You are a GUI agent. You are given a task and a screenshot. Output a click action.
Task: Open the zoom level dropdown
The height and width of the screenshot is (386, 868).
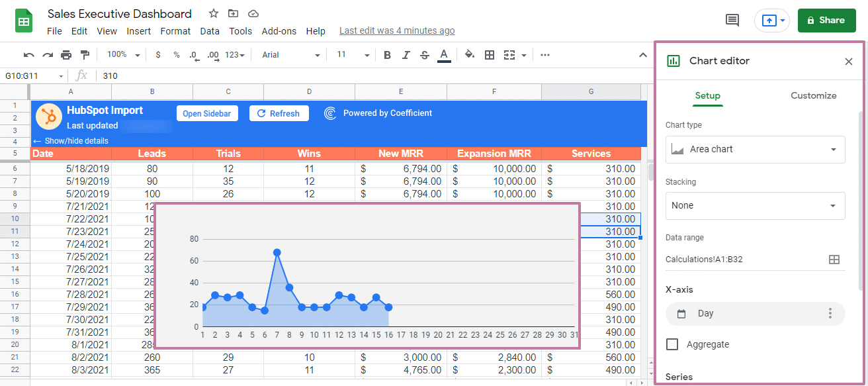click(124, 55)
